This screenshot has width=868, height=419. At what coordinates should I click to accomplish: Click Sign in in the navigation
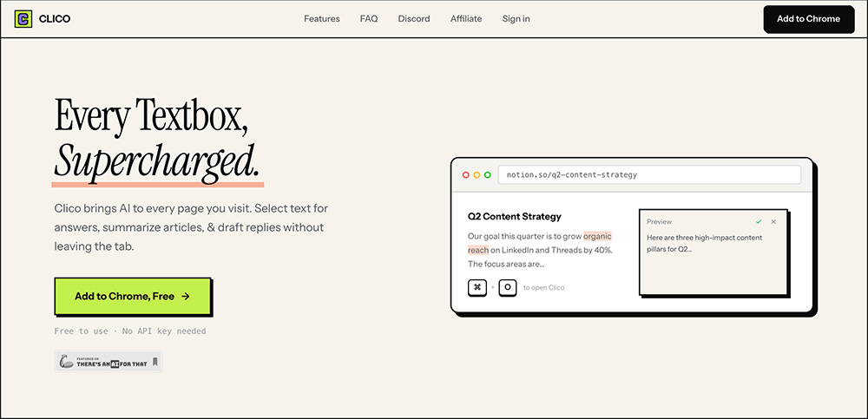(516, 19)
